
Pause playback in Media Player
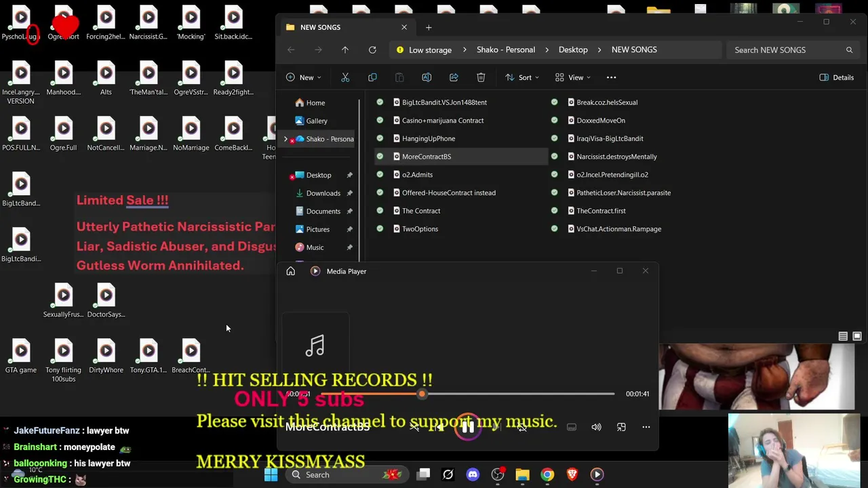pos(468,427)
